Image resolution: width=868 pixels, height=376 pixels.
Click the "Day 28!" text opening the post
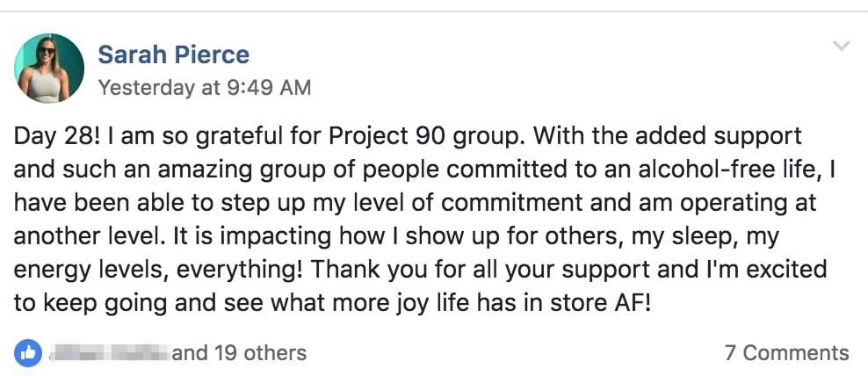pos(51,138)
